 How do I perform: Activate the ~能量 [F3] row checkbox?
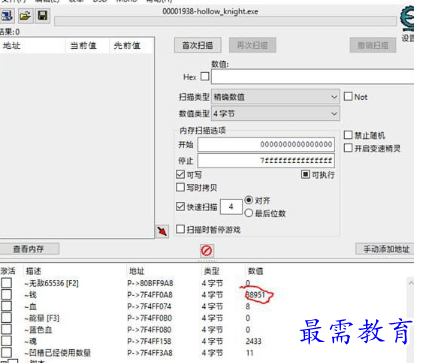point(6,318)
